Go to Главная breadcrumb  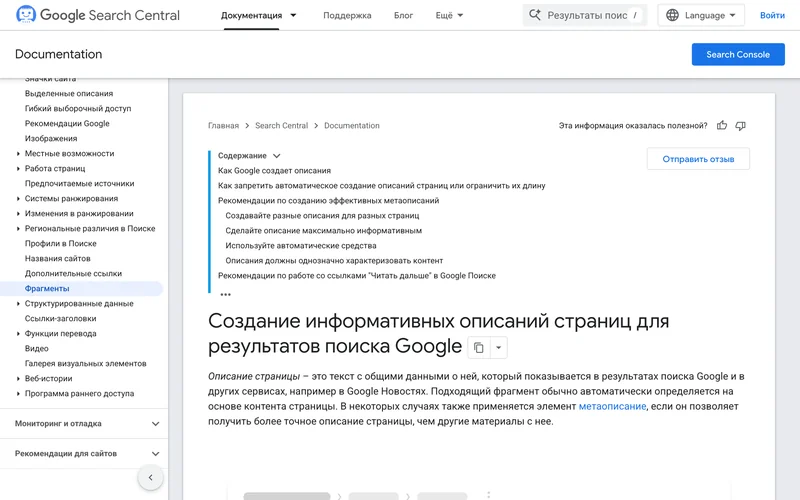[223, 126]
